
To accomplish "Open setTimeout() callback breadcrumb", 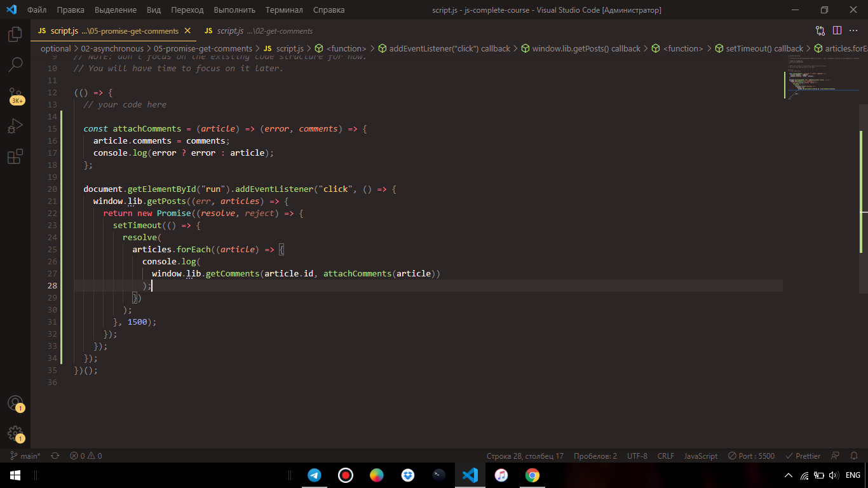I will (x=759, y=48).
